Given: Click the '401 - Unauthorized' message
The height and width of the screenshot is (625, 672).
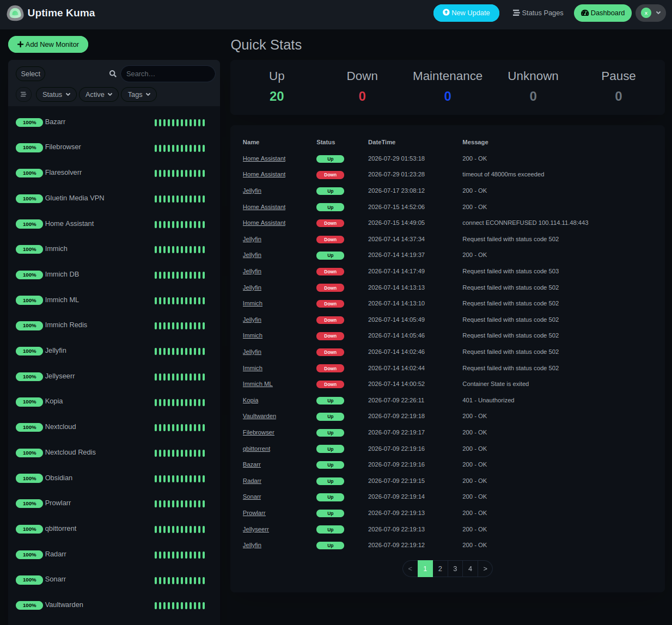Looking at the screenshot, I should (x=488, y=400).
